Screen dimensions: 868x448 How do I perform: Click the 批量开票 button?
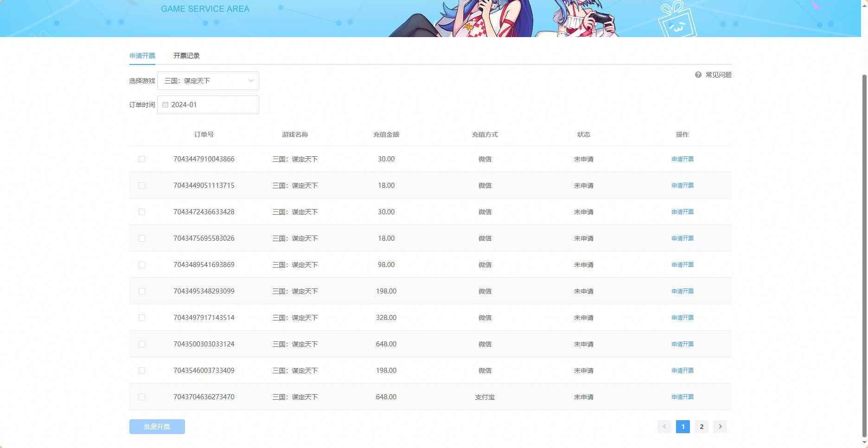(157, 427)
